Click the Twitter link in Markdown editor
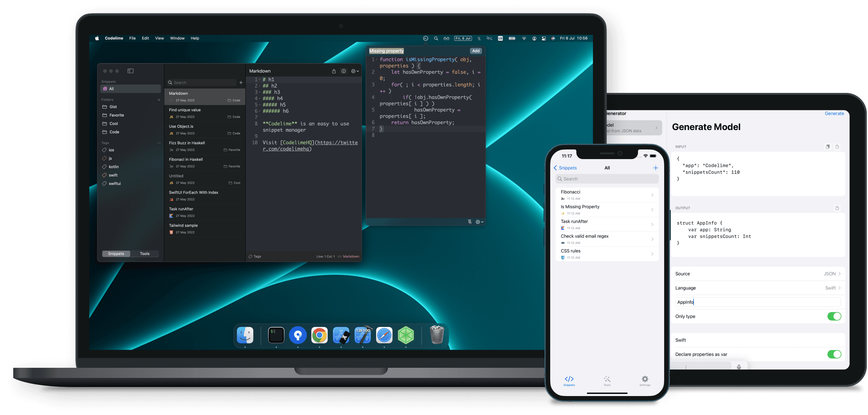This screenshot has height=415, width=868. click(310, 146)
